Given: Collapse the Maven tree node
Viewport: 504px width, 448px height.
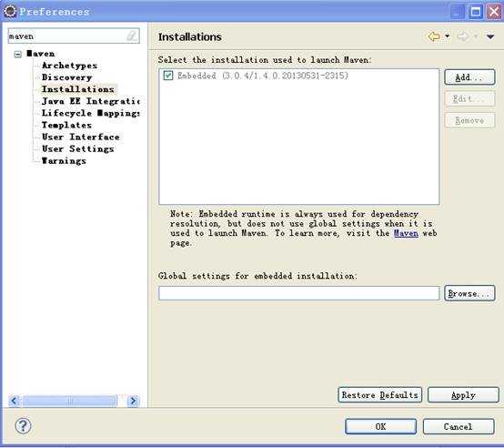Looking at the screenshot, I should point(18,54).
